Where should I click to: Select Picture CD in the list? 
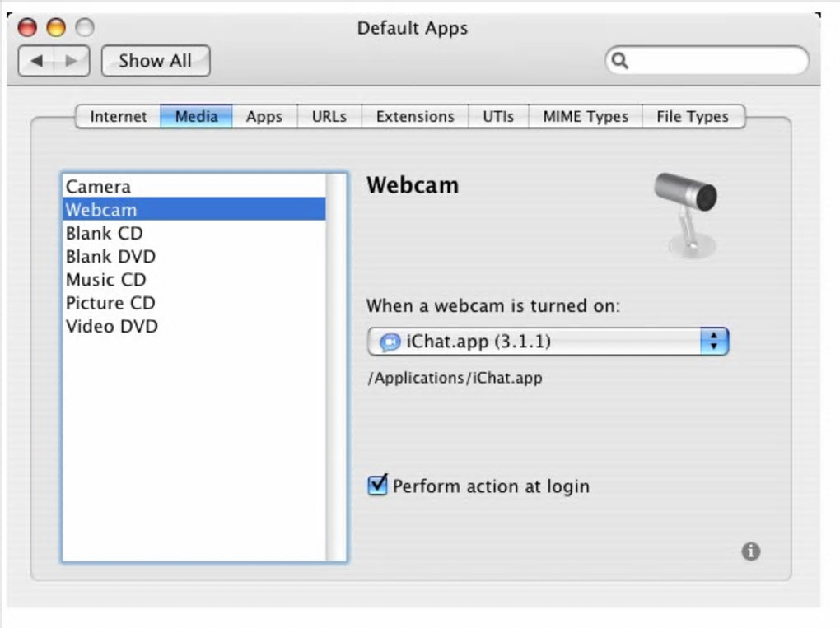194,303
